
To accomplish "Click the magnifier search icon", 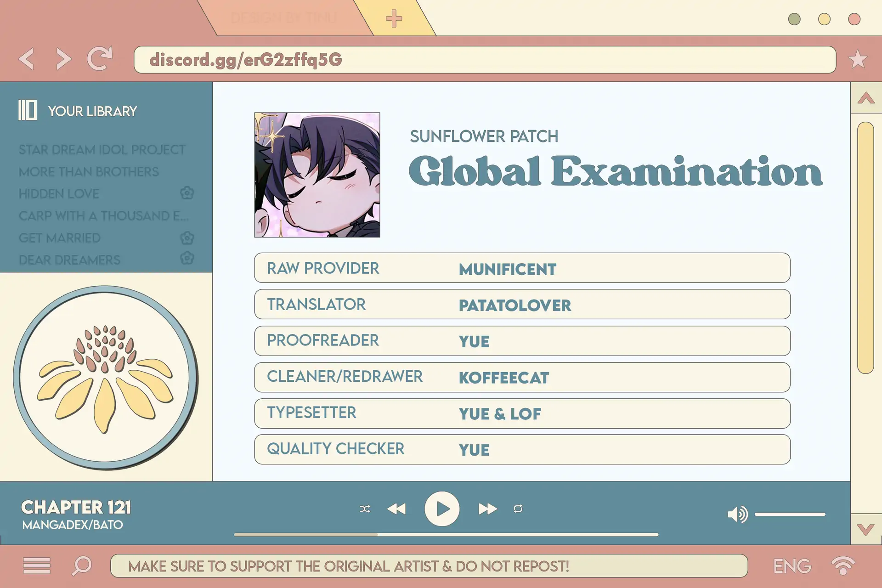I will coord(82,565).
